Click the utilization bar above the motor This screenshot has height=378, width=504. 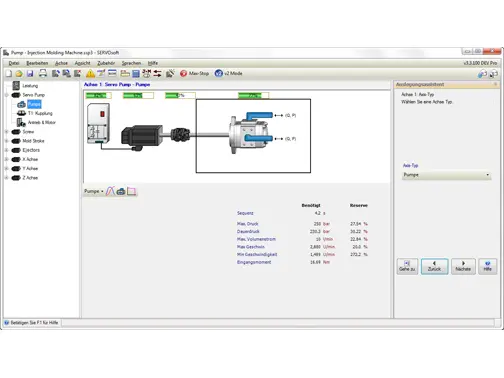click(x=138, y=96)
